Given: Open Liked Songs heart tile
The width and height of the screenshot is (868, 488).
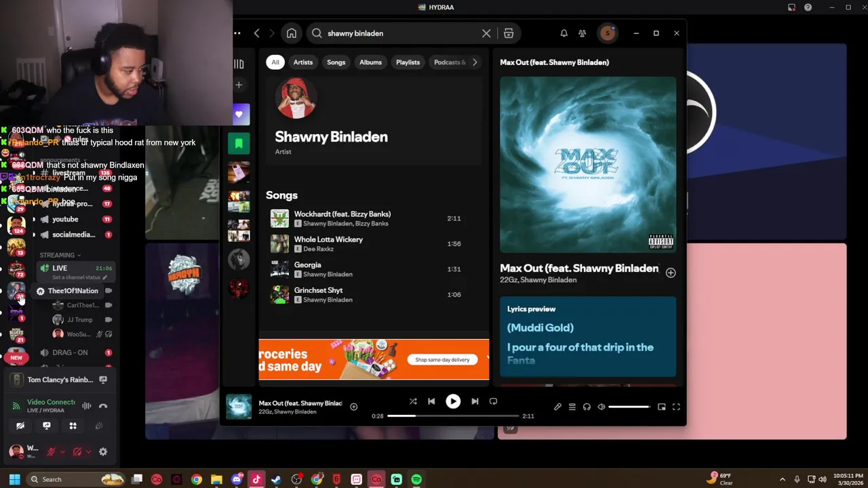Looking at the screenshot, I should tap(239, 115).
